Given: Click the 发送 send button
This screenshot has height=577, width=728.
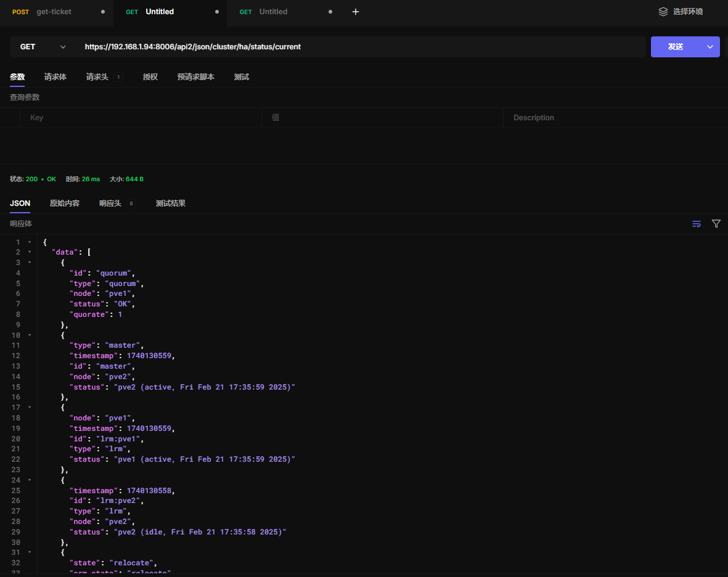Looking at the screenshot, I should point(675,47).
